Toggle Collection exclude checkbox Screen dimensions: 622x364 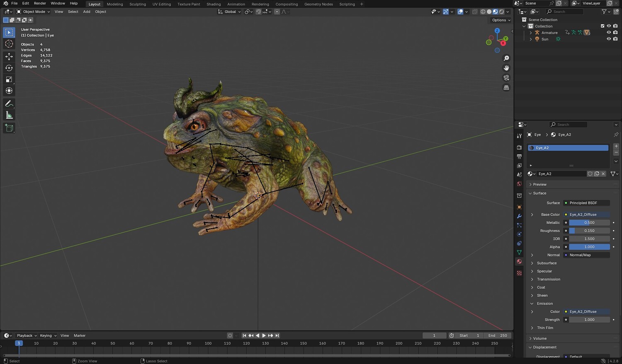point(603,26)
